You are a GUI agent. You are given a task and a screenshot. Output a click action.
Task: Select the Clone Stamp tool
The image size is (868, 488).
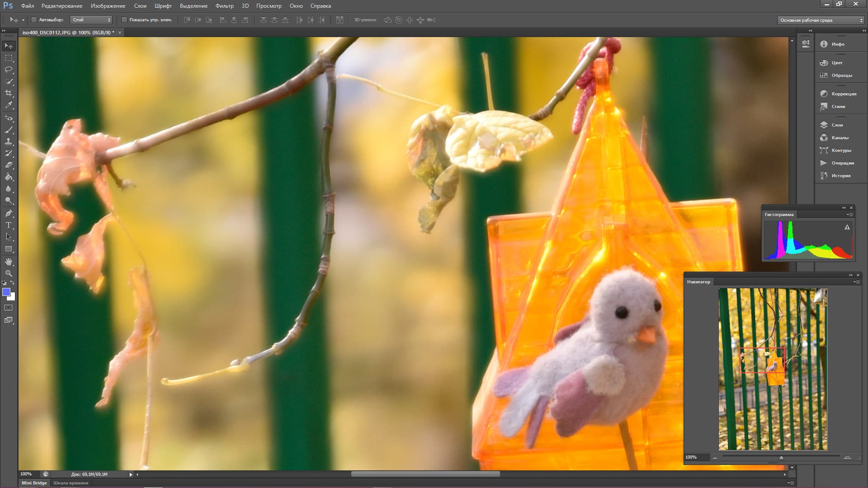click(9, 141)
